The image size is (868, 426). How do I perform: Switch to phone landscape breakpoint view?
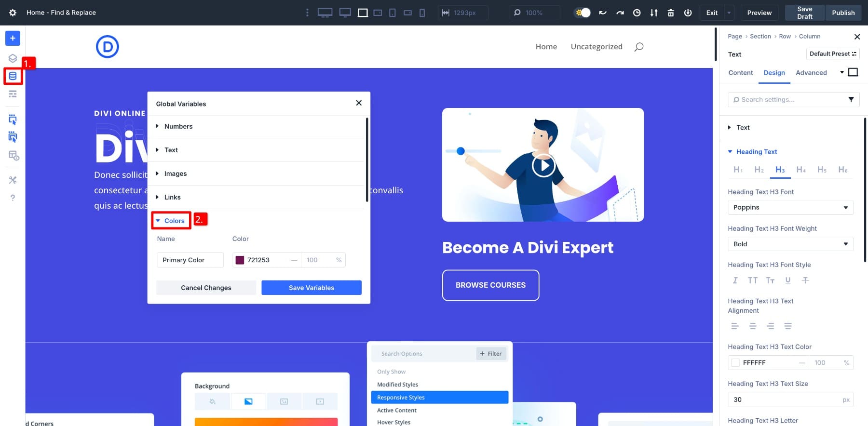[408, 13]
